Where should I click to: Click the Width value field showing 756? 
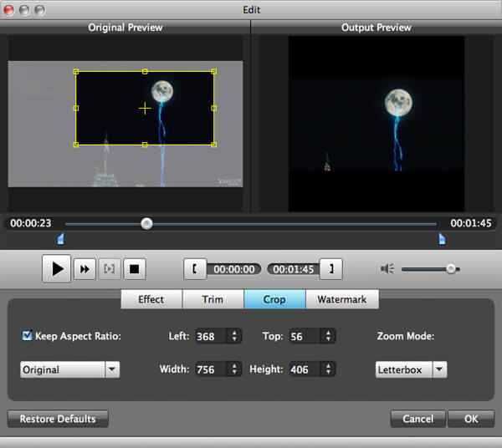pyautogui.click(x=211, y=369)
